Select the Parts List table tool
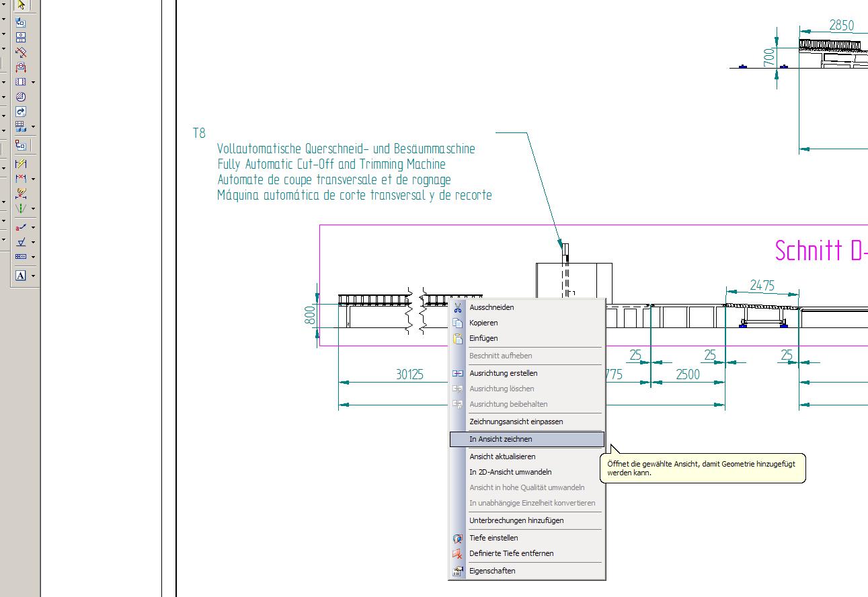 coord(21,126)
